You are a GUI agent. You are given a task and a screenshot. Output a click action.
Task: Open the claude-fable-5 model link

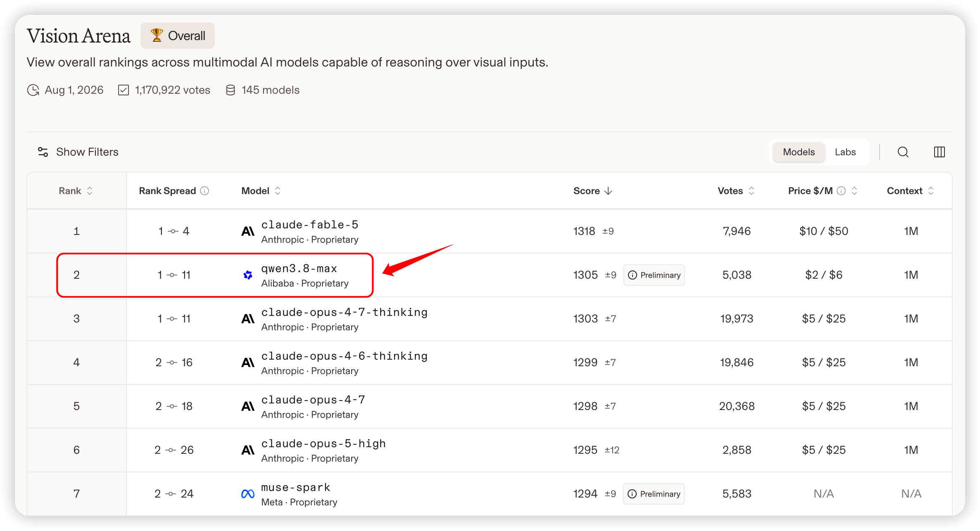(310, 225)
